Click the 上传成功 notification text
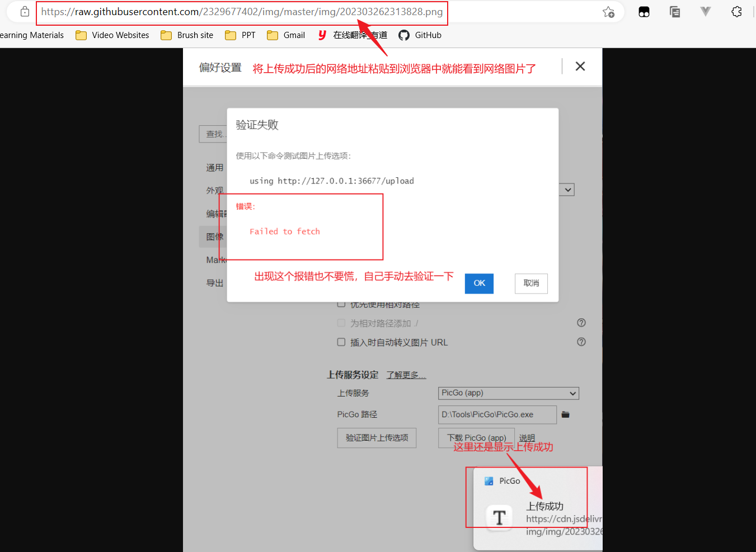Screen dimensions: 756x552 544,506
